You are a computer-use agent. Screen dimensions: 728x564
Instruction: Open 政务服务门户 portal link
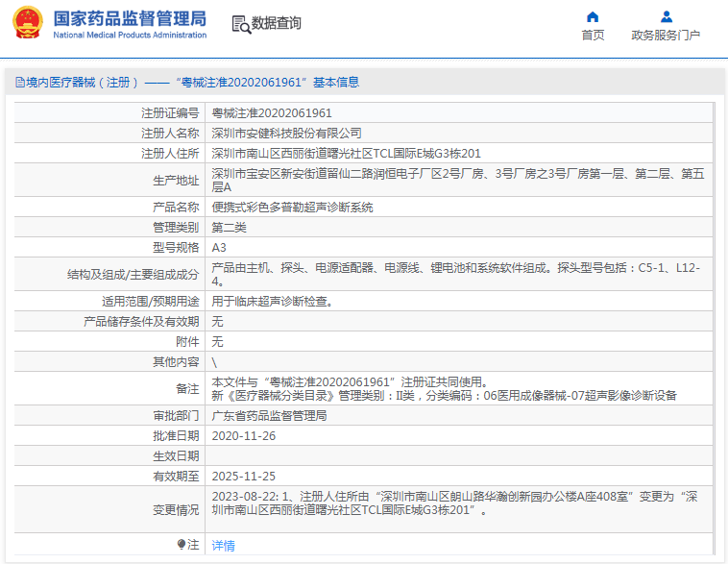(666, 36)
